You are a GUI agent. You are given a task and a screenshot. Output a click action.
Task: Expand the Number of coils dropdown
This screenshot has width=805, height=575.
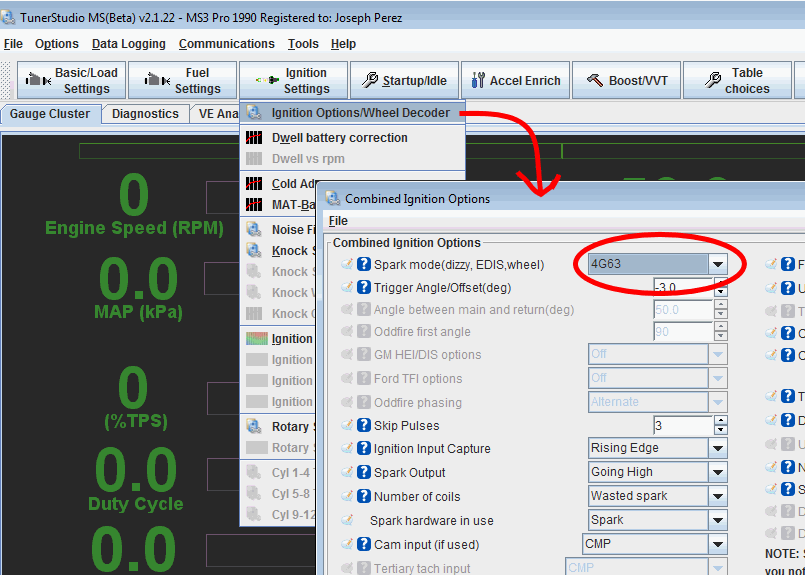point(717,496)
